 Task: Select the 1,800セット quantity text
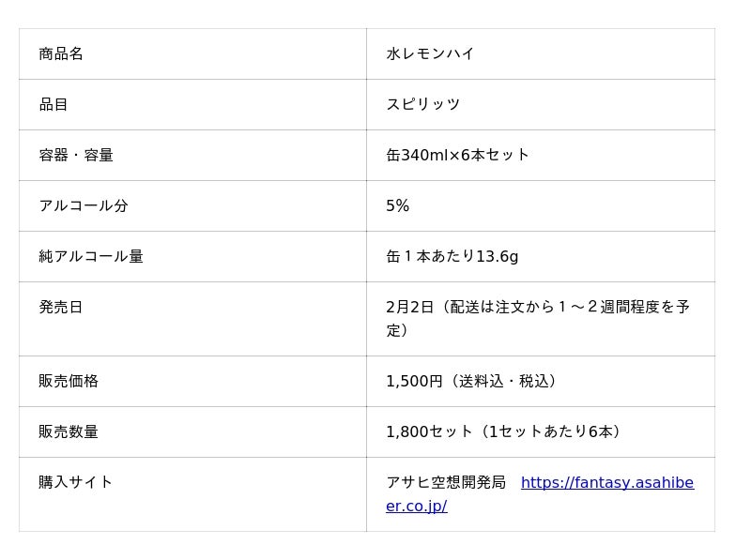point(430,432)
